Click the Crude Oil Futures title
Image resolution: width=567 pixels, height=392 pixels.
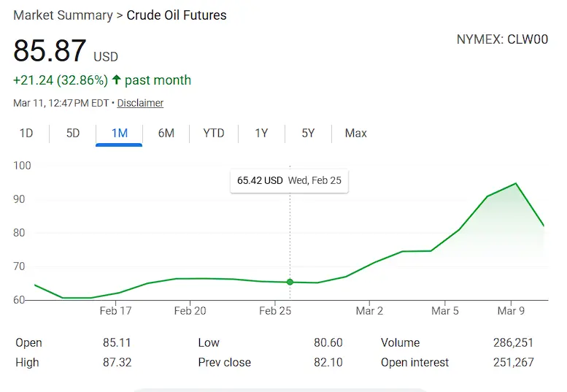[177, 15]
